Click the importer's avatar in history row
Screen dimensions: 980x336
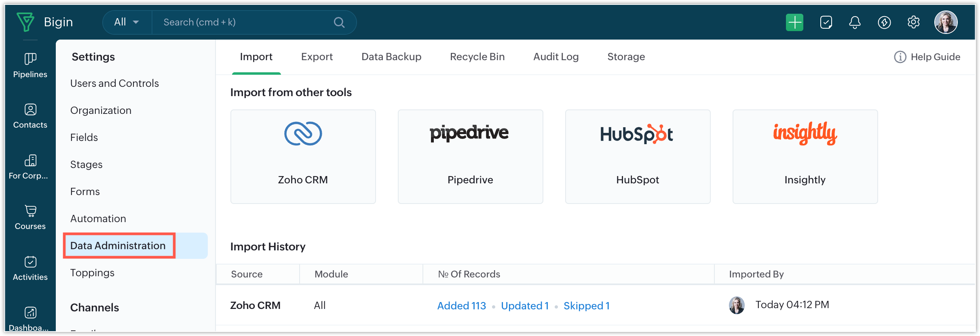click(737, 305)
